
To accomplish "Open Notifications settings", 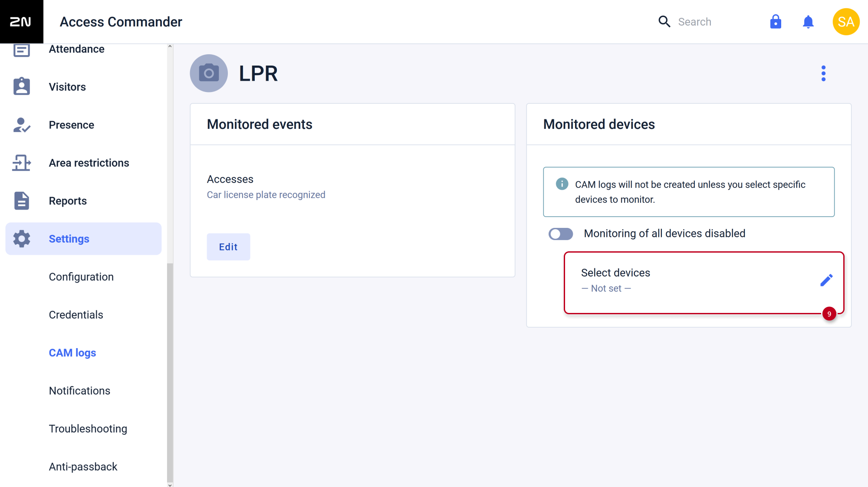I will (79, 391).
